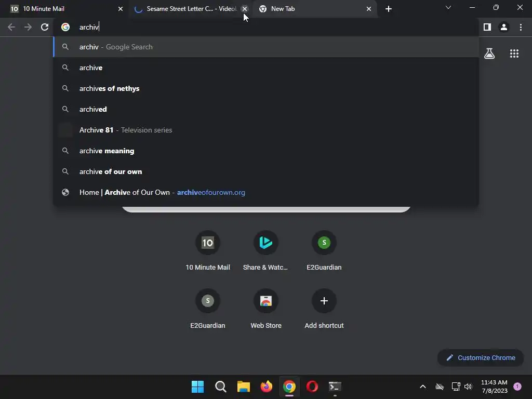This screenshot has height=399, width=532.
Task: Click the Chrome taskbar icon
Action: click(289, 387)
